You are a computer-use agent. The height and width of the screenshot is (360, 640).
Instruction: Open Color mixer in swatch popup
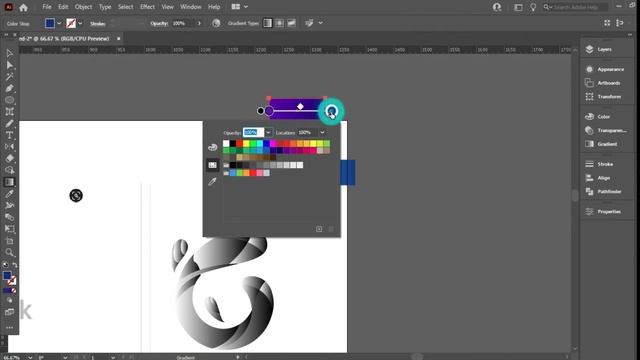click(x=213, y=147)
